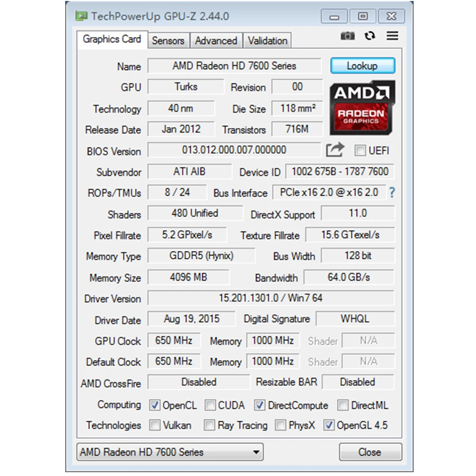Select the Resizable BAR value 'Disabled'
This screenshot has width=476, height=476.
point(357,382)
